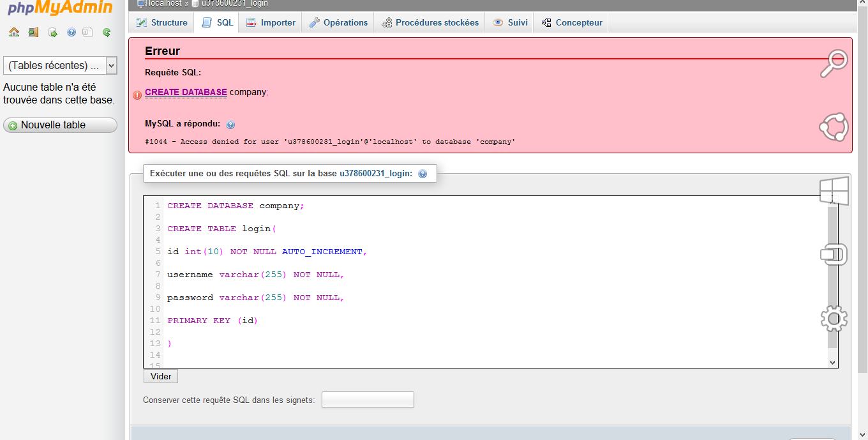Open the Opérations tab
This screenshot has width=868, height=440.
tap(338, 22)
